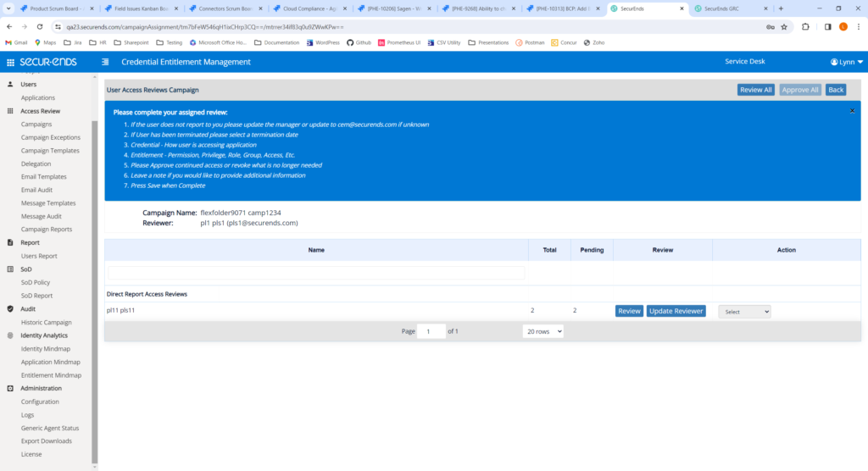Open the Zoho bookmark
The height and width of the screenshot is (471, 868).
(594, 42)
